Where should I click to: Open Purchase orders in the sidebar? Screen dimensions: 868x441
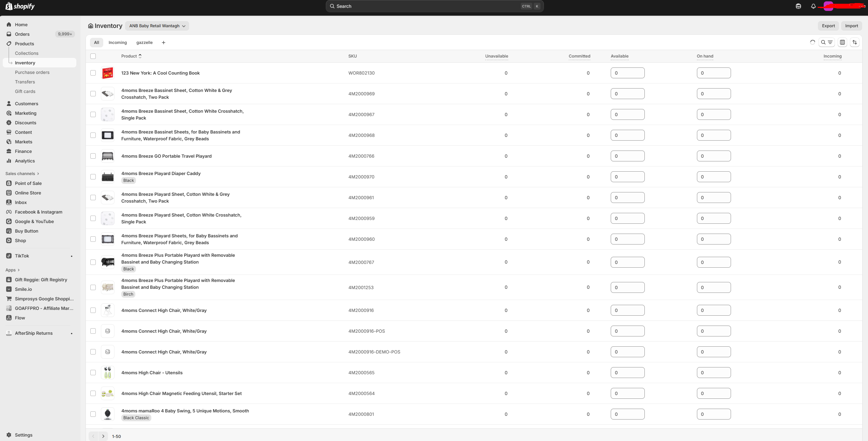(x=32, y=72)
